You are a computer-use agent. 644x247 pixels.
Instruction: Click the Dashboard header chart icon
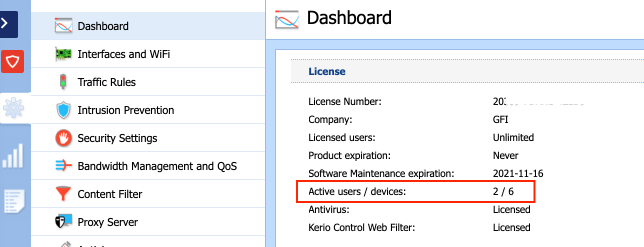coord(287,19)
